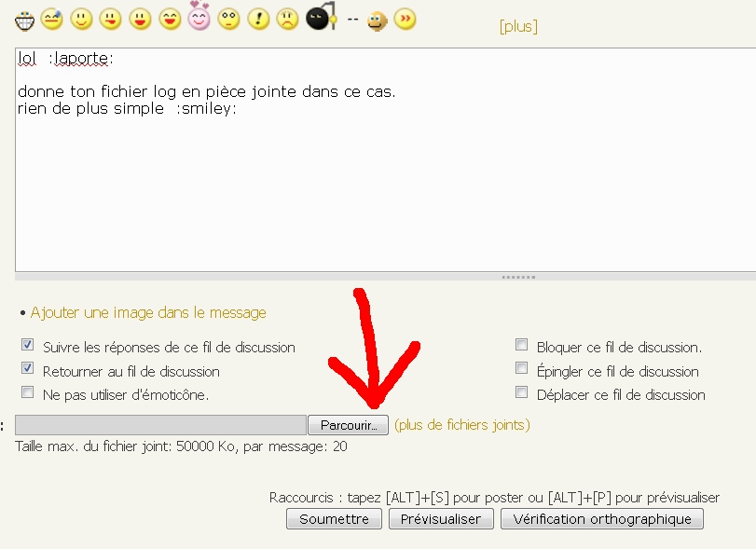Uncheck 'Retourner au fil de discussion'
Viewport: 756px width, 549px height.
[x=27, y=368]
